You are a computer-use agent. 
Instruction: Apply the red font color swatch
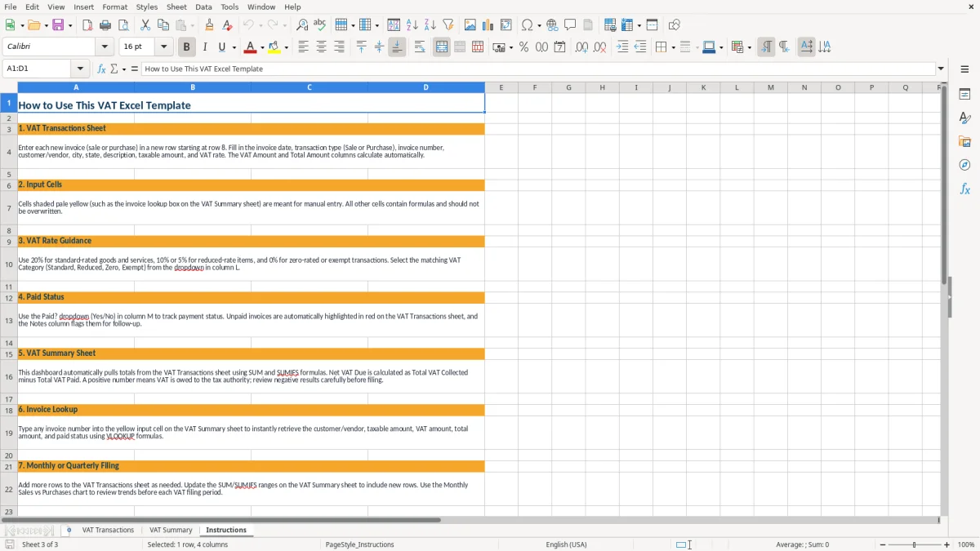(x=250, y=47)
